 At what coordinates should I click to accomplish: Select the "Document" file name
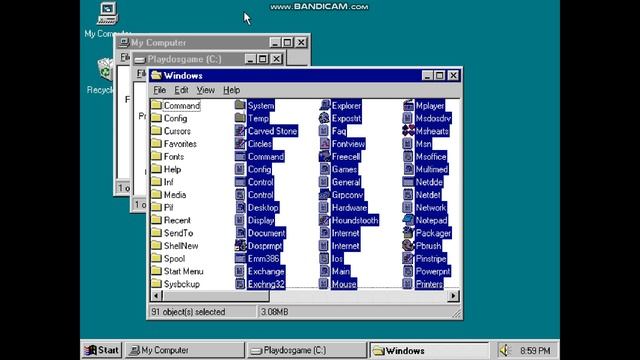(266, 233)
